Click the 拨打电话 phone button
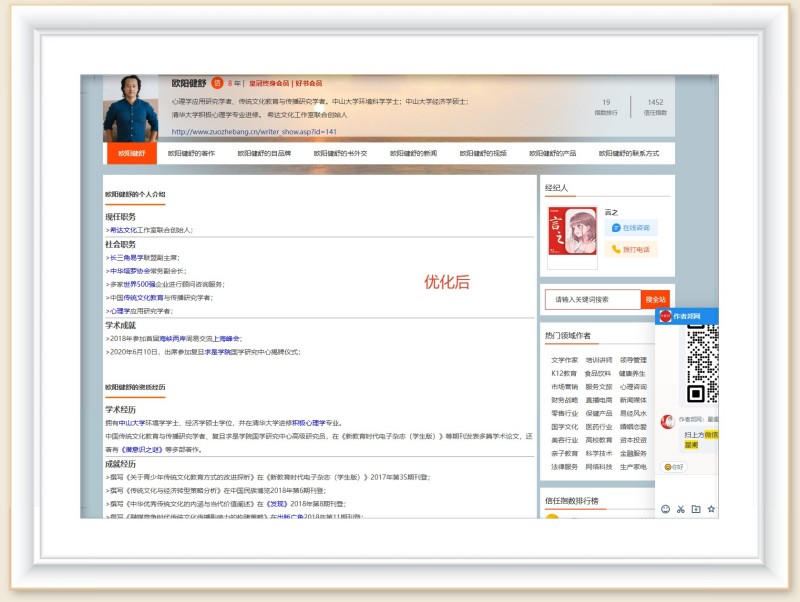 coord(630,249)
